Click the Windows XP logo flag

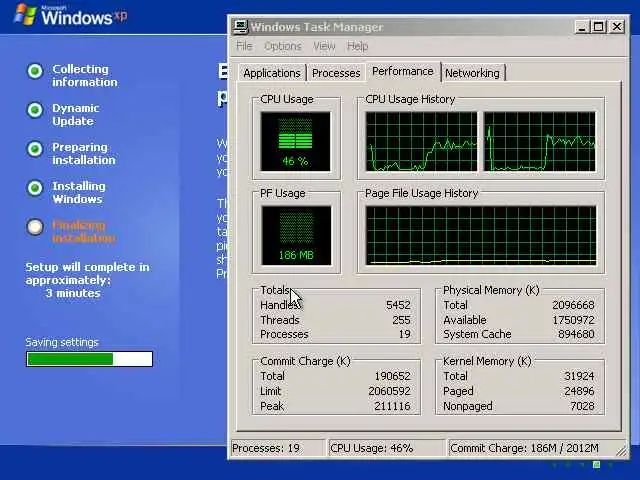point(25,15)
